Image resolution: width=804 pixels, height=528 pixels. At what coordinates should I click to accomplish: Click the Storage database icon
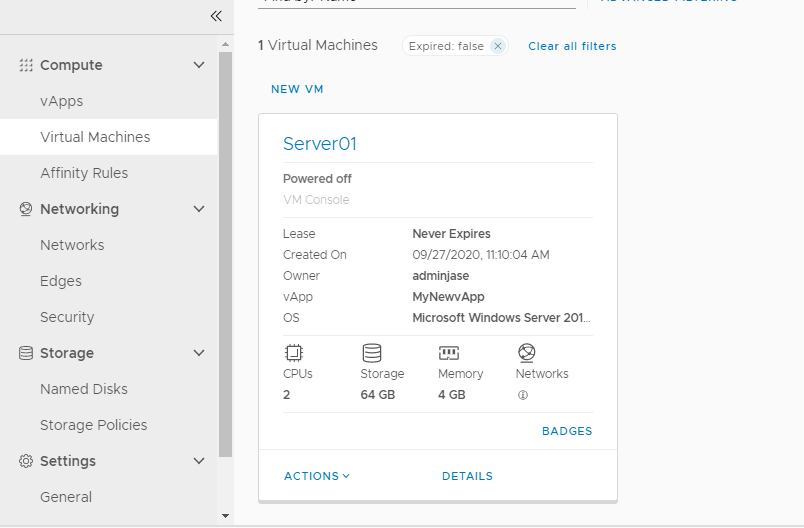(x=26, y=353)
